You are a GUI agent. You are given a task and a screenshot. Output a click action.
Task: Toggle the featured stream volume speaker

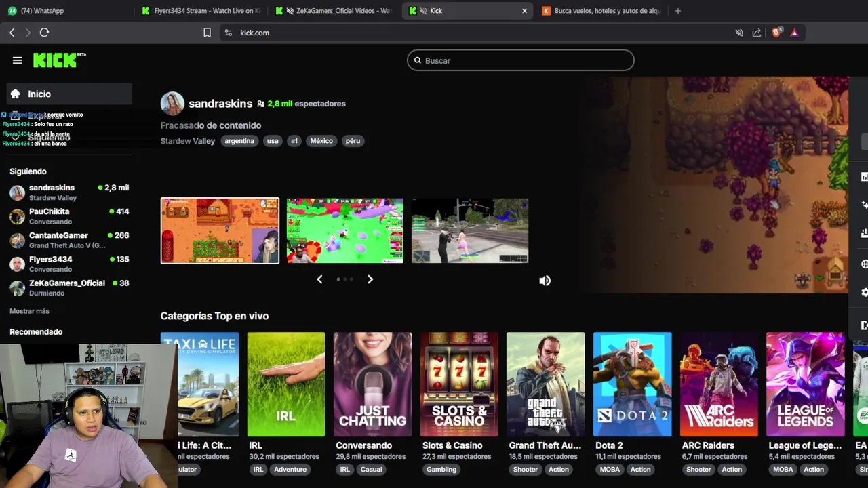(545, 281)
